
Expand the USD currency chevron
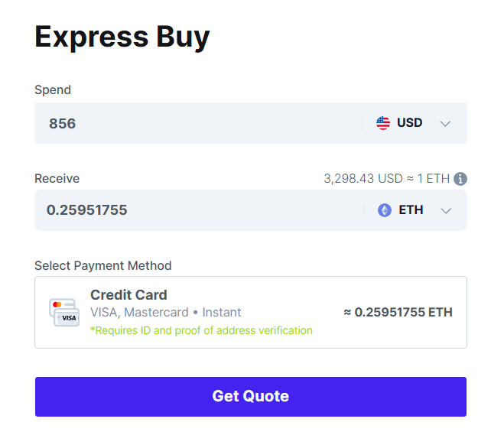click(446, 124)
